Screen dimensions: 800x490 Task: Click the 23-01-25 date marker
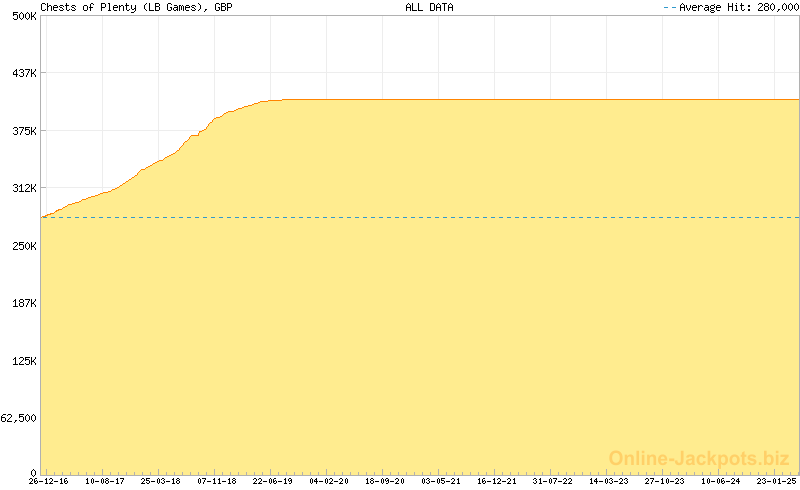(x=776, y=481)
